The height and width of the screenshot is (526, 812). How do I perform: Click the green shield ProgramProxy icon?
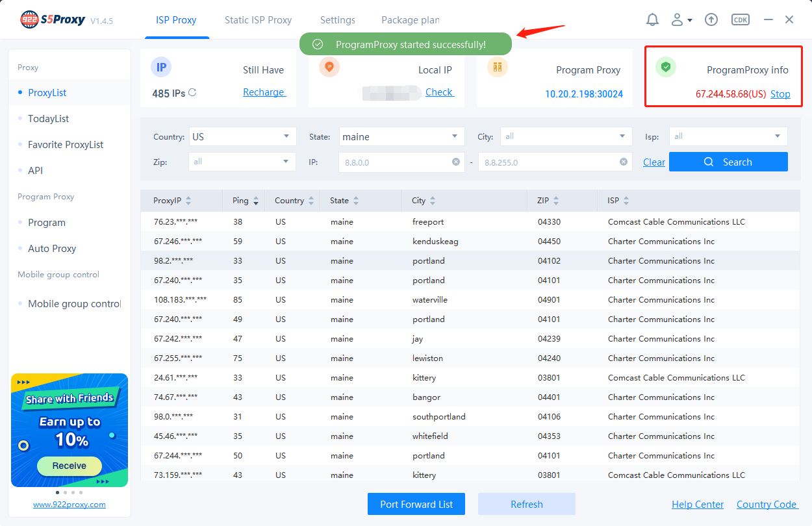click(666, 67)
